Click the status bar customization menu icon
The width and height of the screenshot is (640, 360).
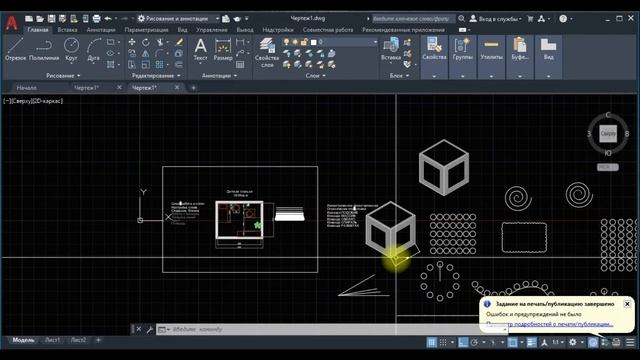(x=630, y=342)
